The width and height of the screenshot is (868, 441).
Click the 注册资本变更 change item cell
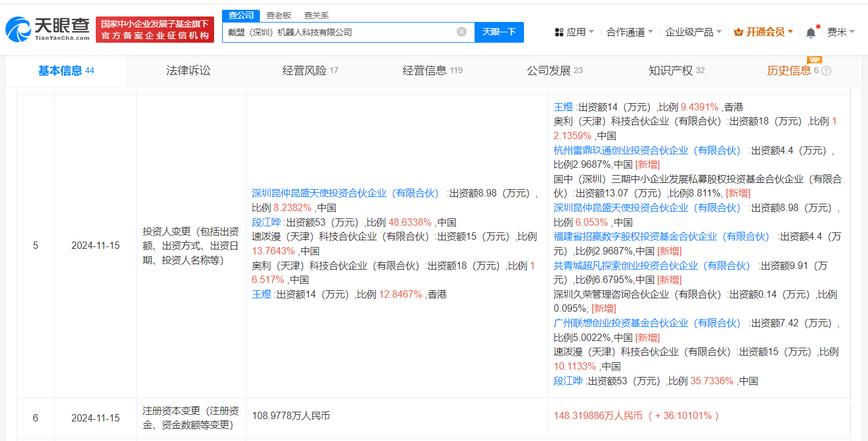[x=190, y=418]
